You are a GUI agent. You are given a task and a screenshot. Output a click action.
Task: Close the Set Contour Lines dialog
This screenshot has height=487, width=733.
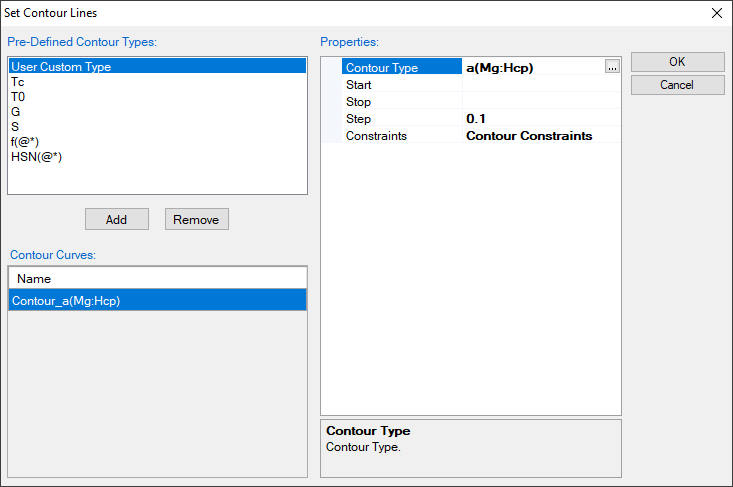(715, 13)
